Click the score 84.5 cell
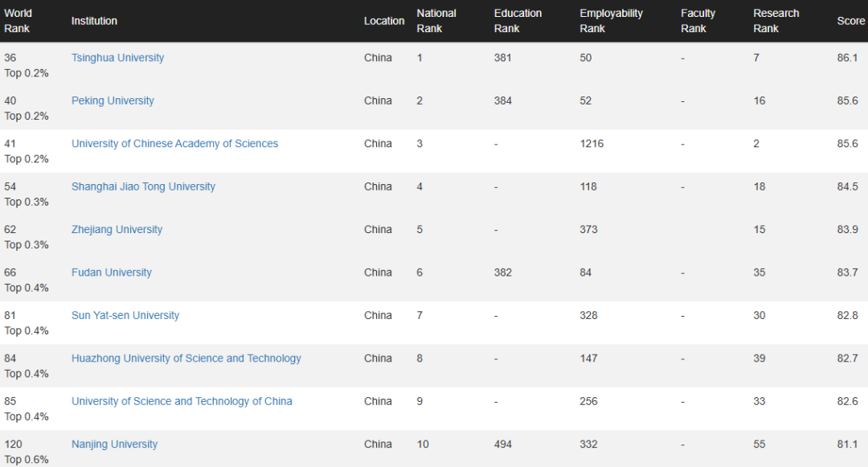The image size is (868, 467). coord(847,186)
